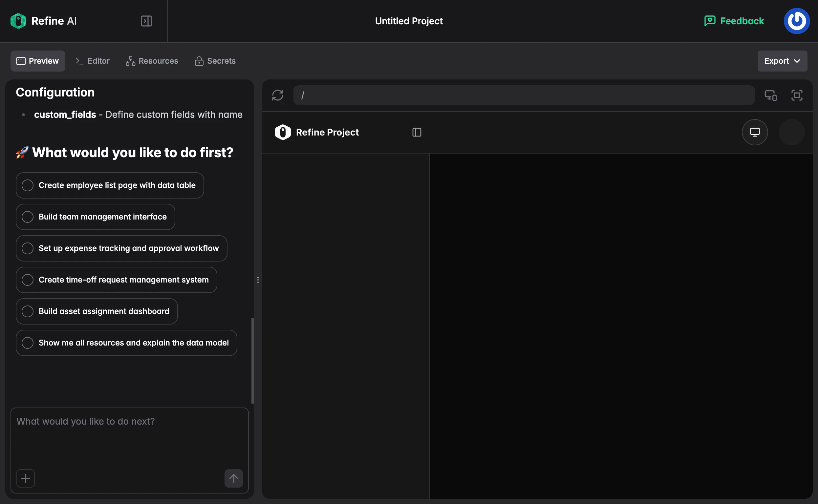The image size is (818, 504).
Task: Toggle the Refine Project navigation sidebar
Action: coord(417,132)
